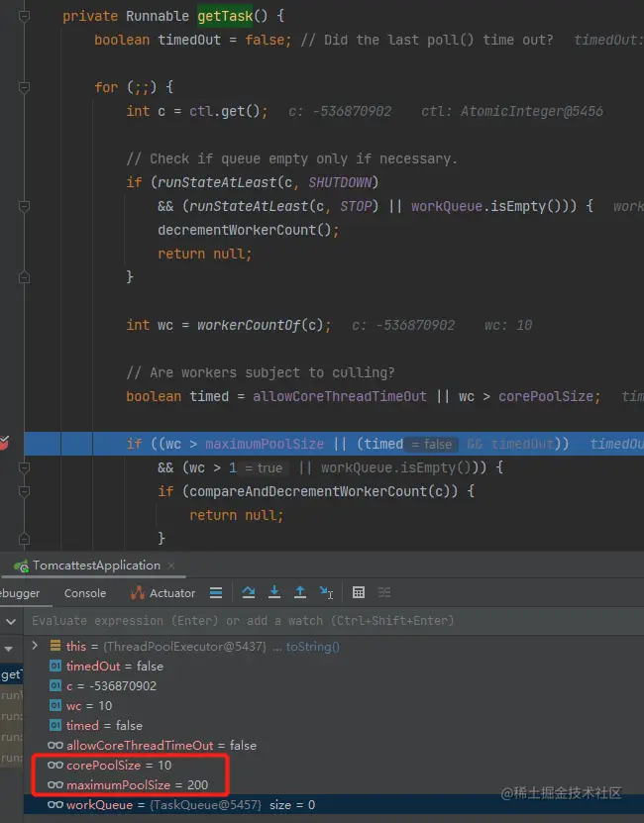Click the toString() link on this variable

312,646
